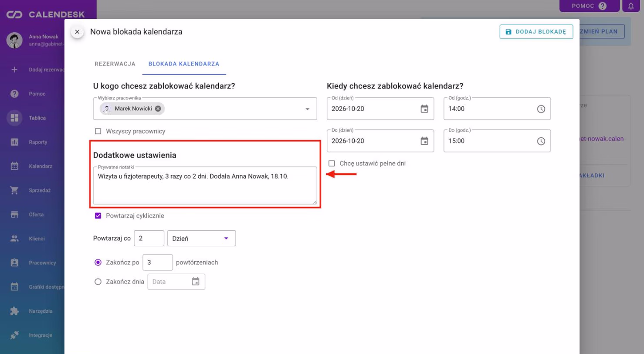Tick the Wszyscy pracownicy checkbox
This screenshot has height=354, width=644.
pos(98,131)
